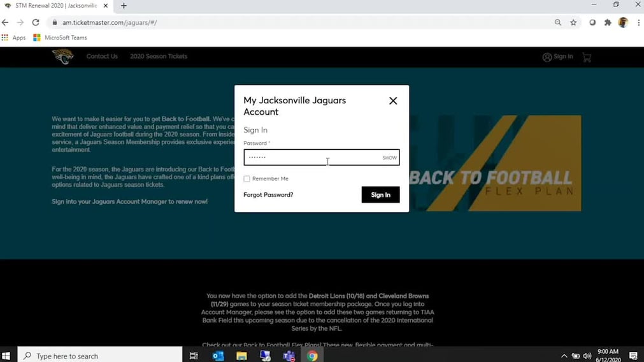This screenshot has width=644, height=362.
Task: Close the Jaguars account sign-in dialog
Action: pyautogui.click(x=393, y=101)
